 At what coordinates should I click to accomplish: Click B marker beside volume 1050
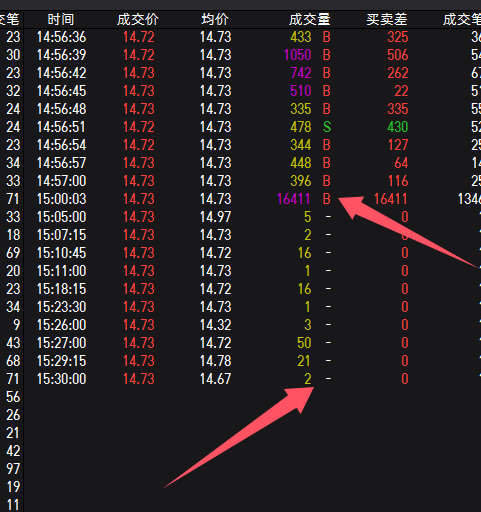point(327,55)
